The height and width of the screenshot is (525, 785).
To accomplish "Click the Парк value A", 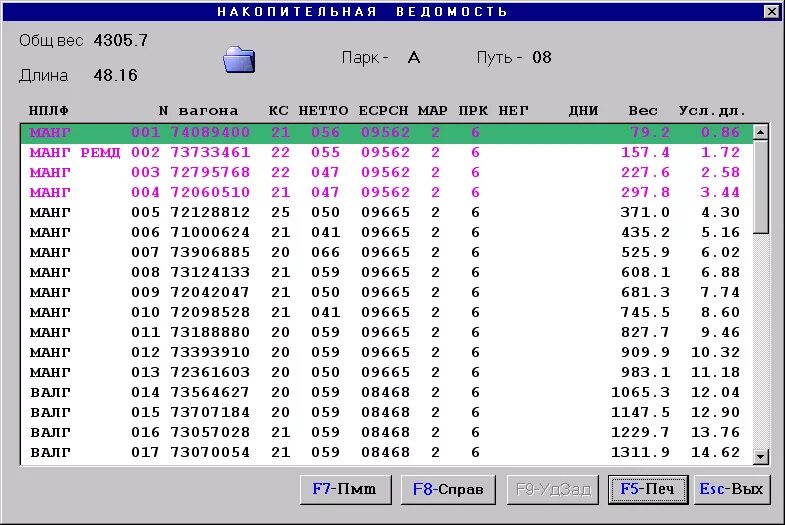I will [414, 58].
